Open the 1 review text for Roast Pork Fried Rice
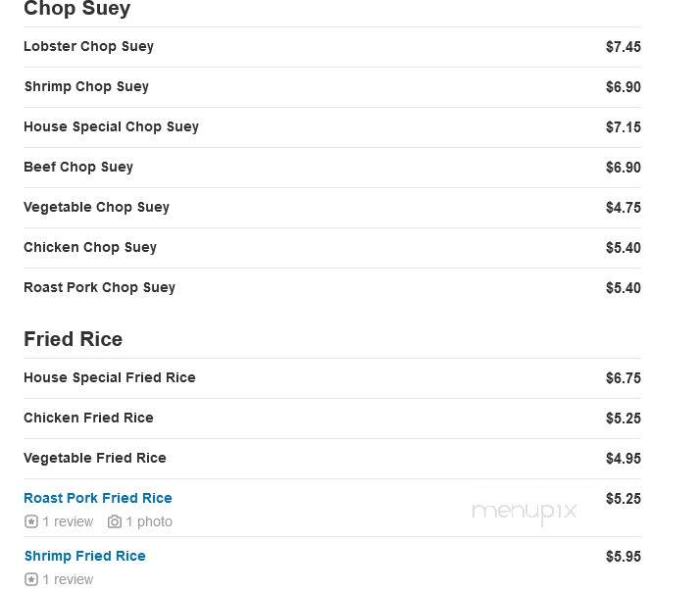The width and height of the screenshot is (700, 592). click(x=68, y=521)
